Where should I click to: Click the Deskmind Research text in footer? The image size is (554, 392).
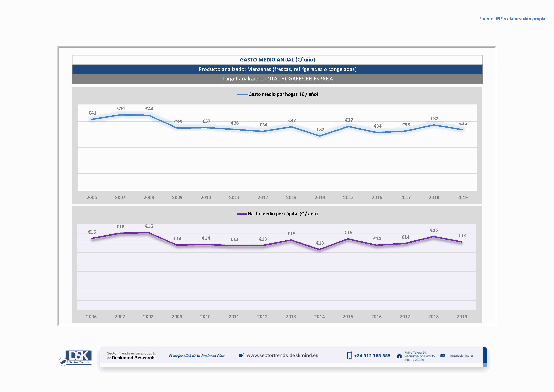click(133, 358)
